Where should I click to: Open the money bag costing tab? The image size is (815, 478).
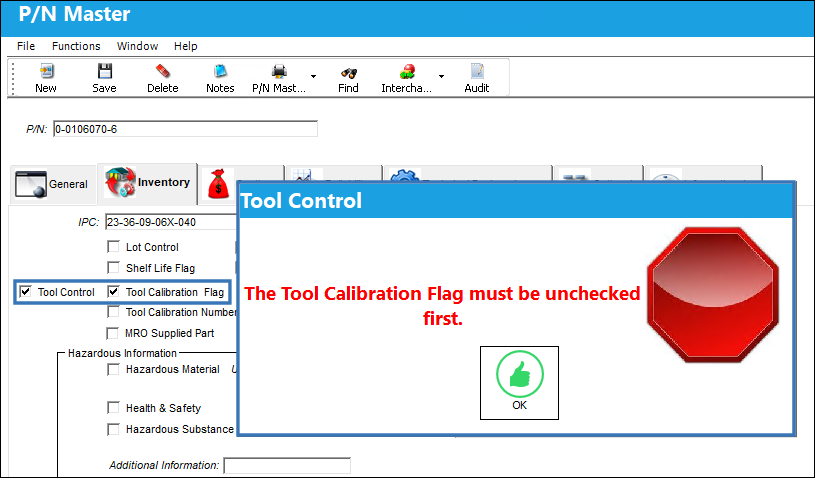click(x=218, y=184)
